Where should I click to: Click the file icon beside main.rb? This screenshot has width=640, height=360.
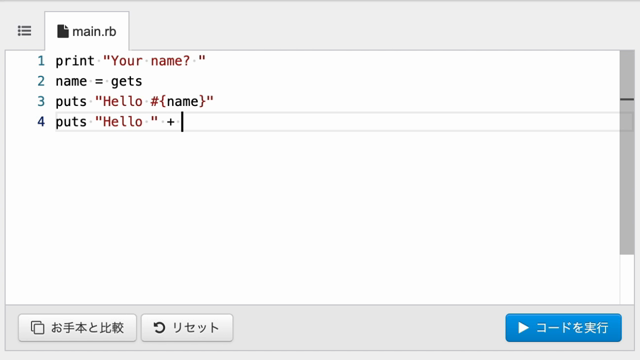[x=62, y=31]
